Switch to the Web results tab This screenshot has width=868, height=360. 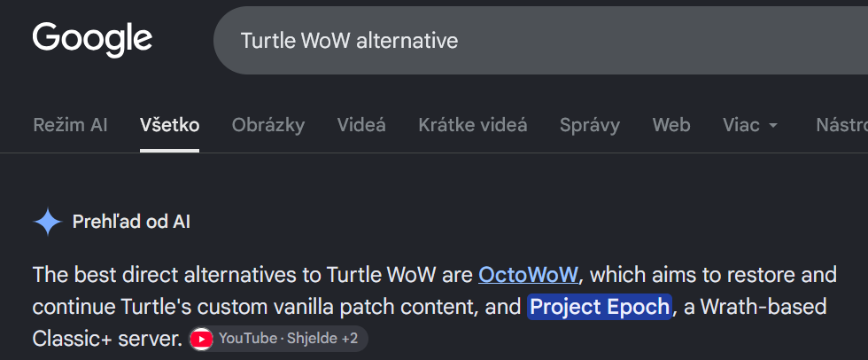pyautogui.click(x=671, y=125)
